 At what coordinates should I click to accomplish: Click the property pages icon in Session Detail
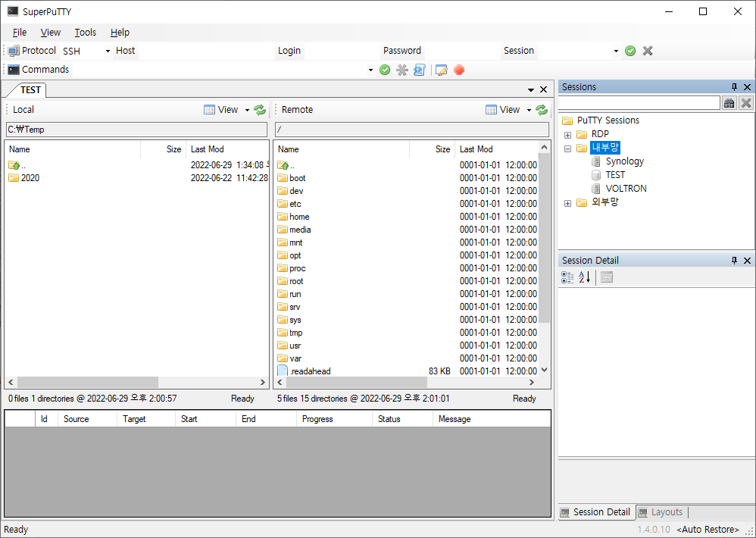[607, 277]
